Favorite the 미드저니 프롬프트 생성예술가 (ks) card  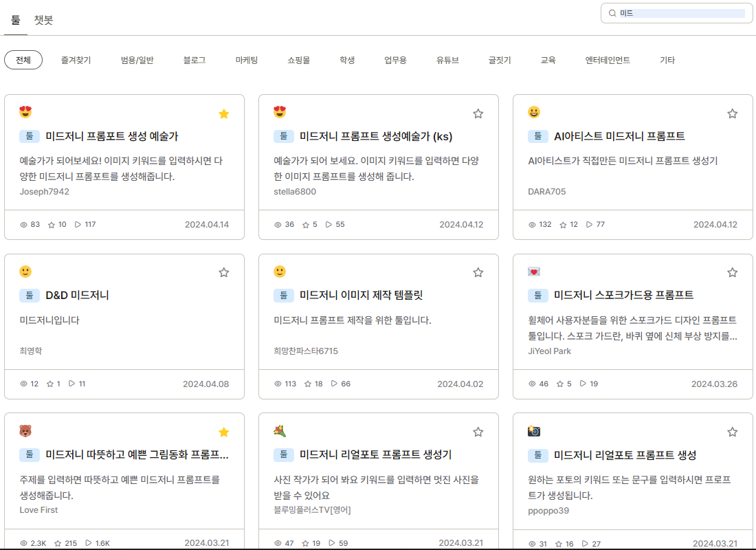point(478,114)
